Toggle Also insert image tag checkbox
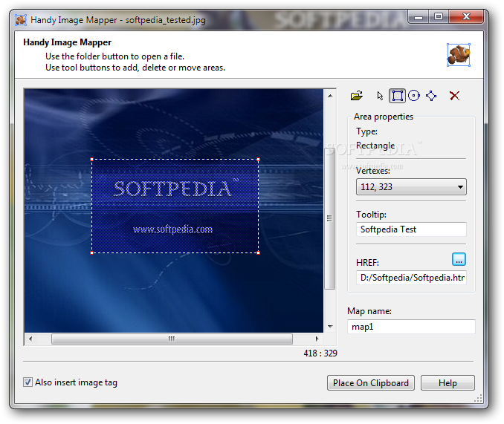Image resolution: width=504 pixels, height=424 pixels. click(28, 382)
